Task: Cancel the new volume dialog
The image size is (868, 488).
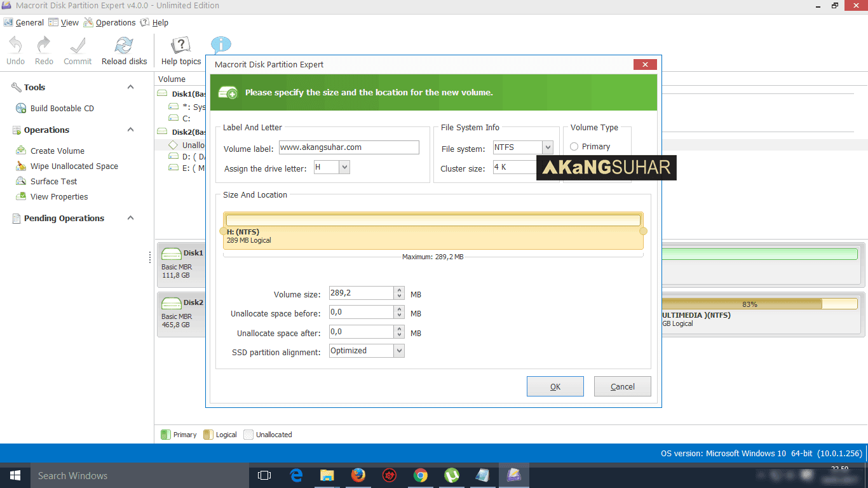Action: [623, 386]
